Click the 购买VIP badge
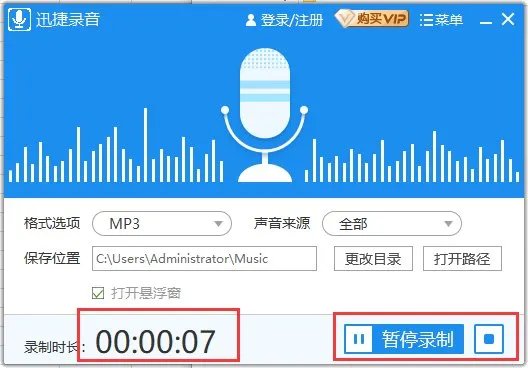This screenshot has height=368, width=528. coord(372,19)
